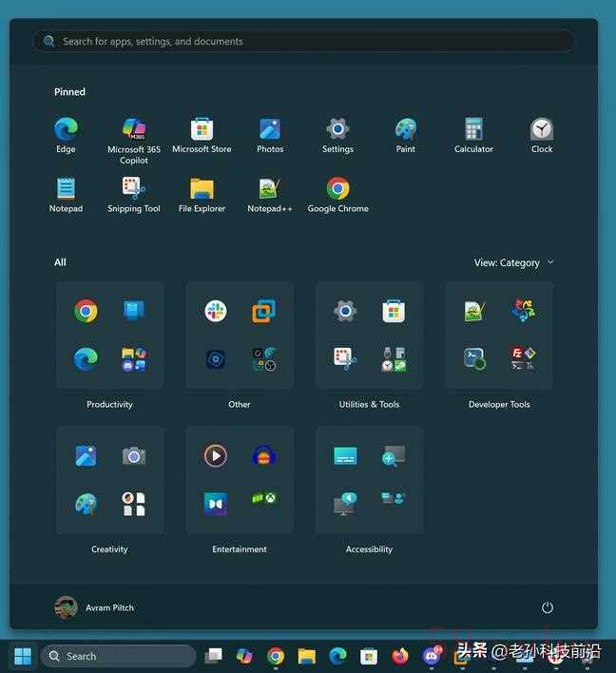Launch pinned Notepad
This screenshot has width=616, height=673.
[x=66, y=195]
